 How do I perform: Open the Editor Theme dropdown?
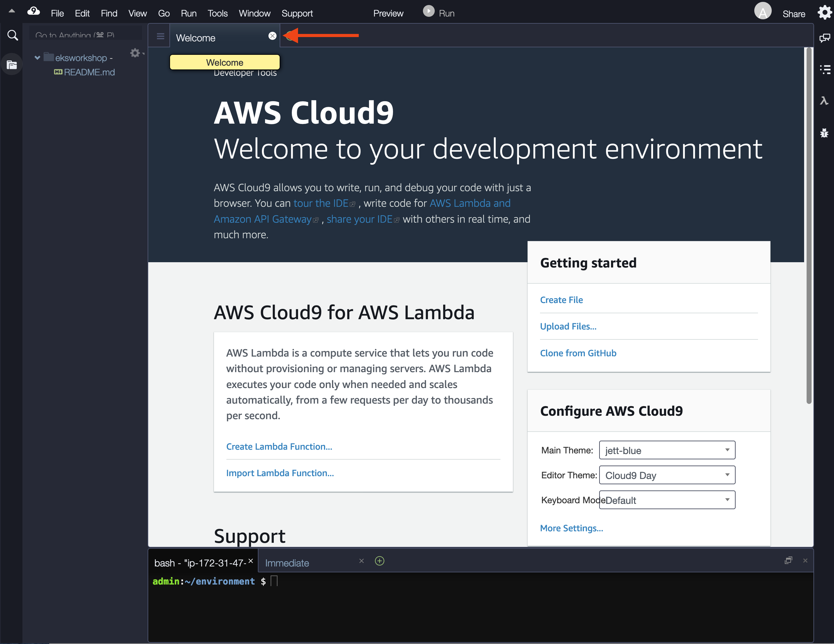point(667,475)
